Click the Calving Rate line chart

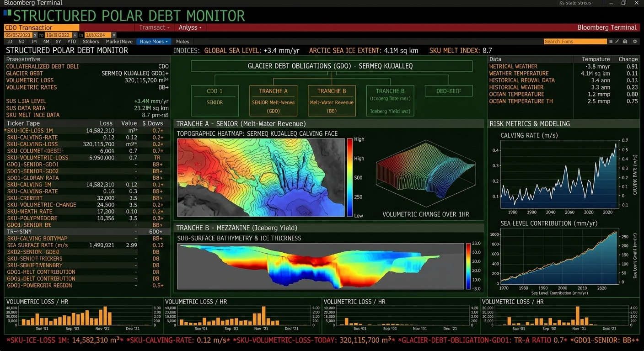pyautogui.click(x=560, y=174)
